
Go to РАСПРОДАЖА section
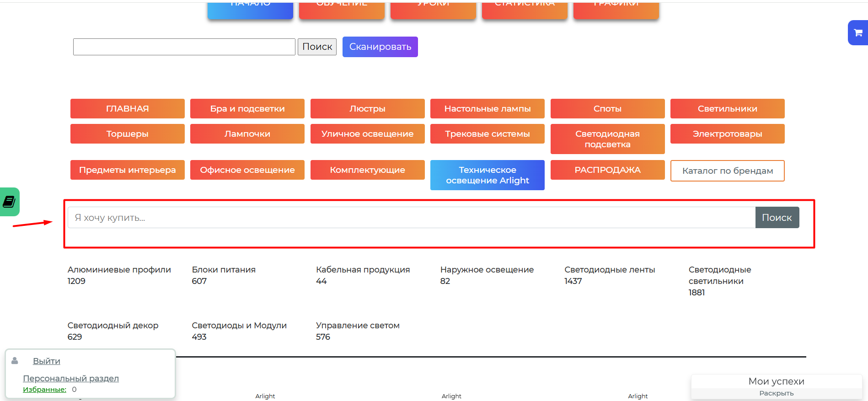607,170
